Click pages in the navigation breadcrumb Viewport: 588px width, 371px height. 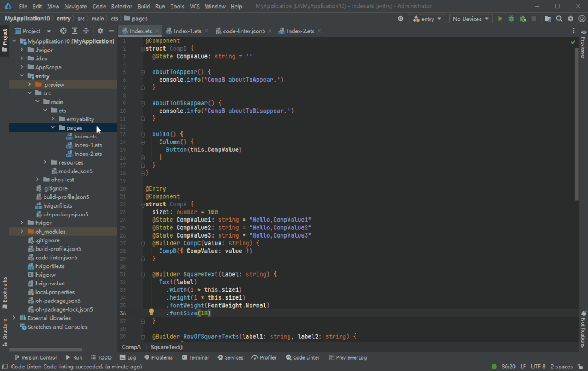pyautogui.click(x=139, y=19)
